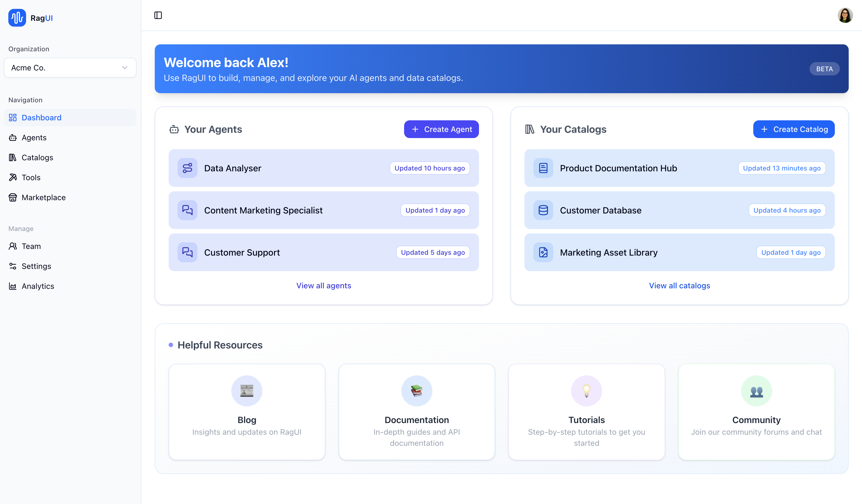Click the Analytics chart icon
862x504 pixels.
(13, 286)
